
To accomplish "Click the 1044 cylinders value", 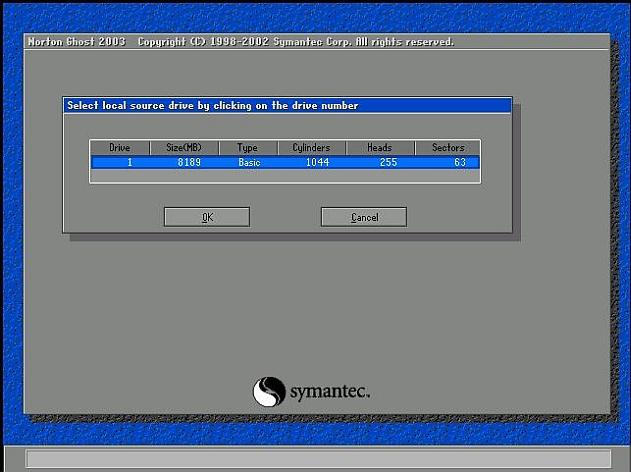I will pos(318,162).
